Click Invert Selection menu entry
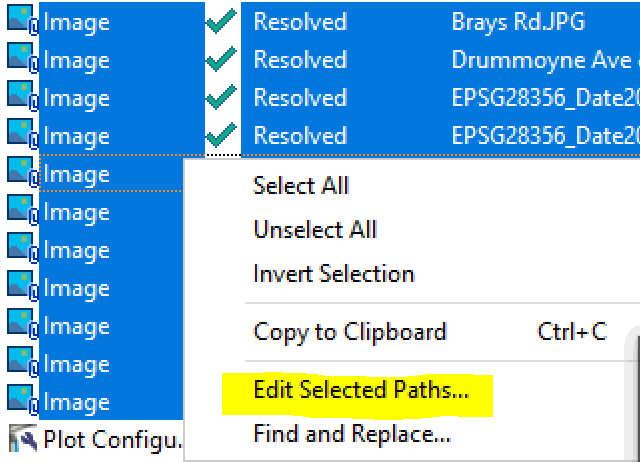Viewport: 640px width, 462px height. [334, 273]
